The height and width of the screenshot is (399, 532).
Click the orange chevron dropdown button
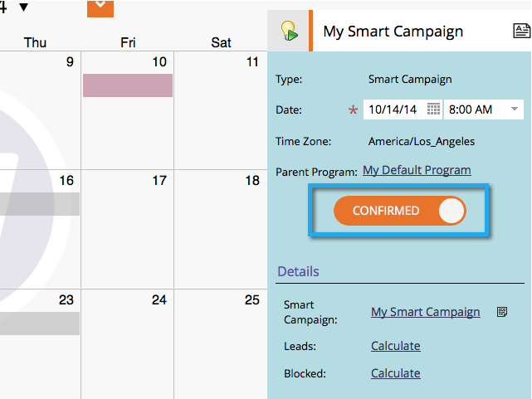100,6
